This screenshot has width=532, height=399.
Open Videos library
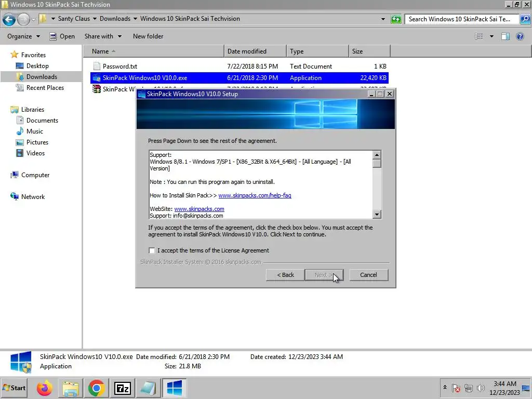35,153
